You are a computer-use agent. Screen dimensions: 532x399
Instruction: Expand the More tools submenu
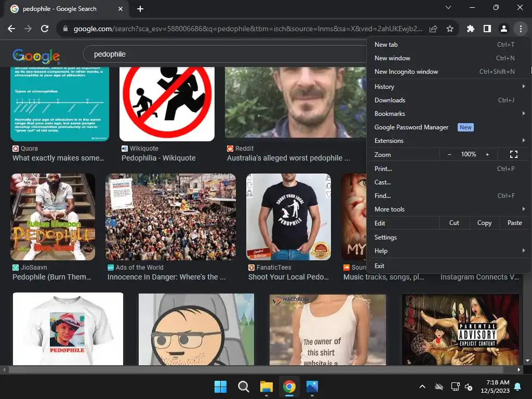coord(449,209)
